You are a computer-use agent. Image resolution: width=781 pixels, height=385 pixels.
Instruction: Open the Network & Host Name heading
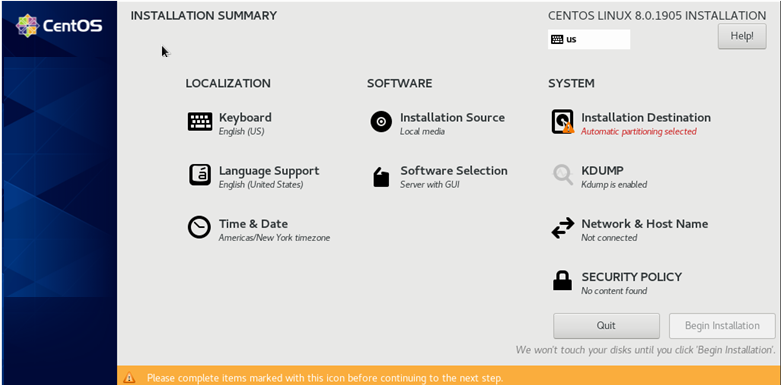[x=645, y=224]
